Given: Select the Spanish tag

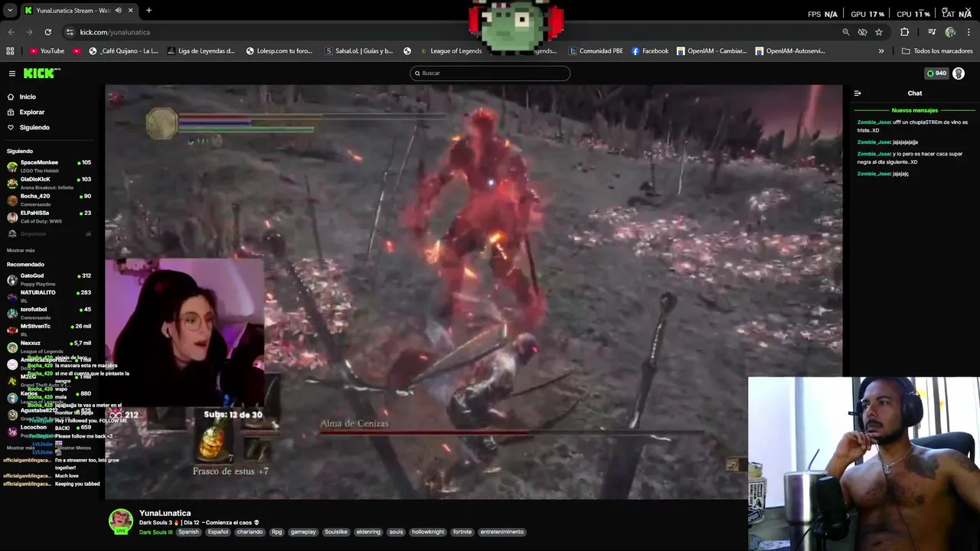Looking at the screenshot, I should [x=188, y=532].
